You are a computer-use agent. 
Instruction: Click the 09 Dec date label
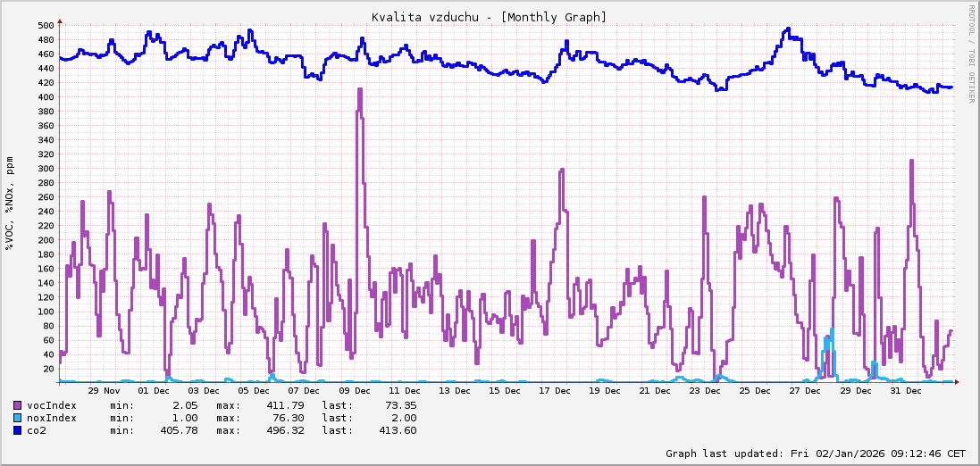click(x=356, y=391)
